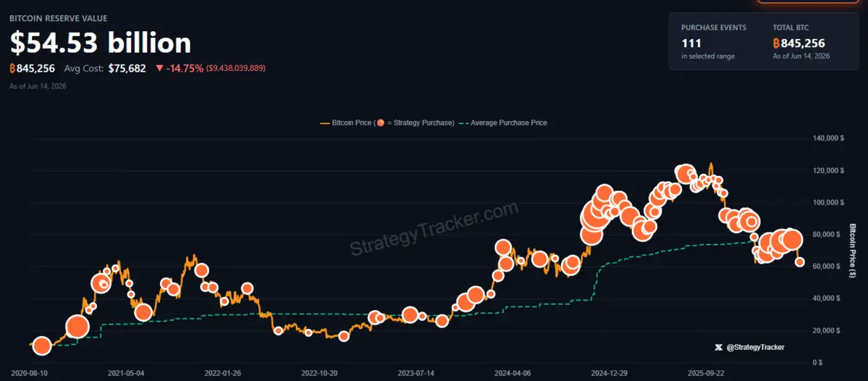Click the 2020-08-10 date label
The width and height of the screenshot is (868, 381).
click(28, 373)
